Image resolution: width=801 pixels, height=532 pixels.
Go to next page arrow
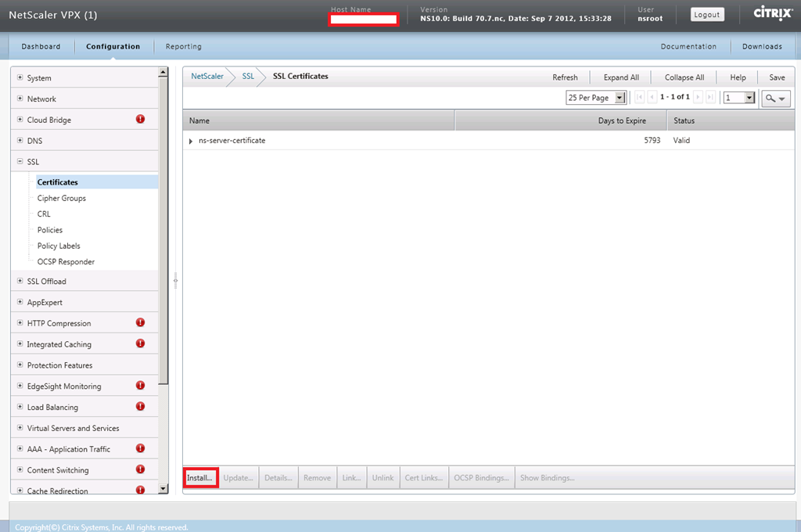698,97
